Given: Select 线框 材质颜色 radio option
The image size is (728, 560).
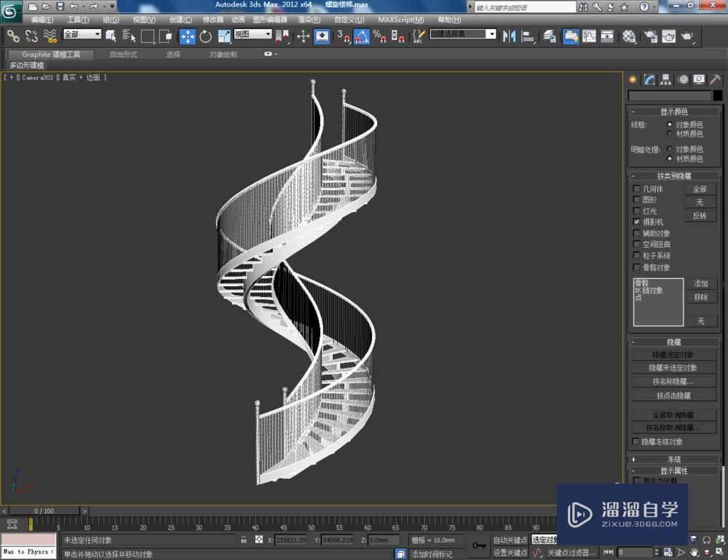Looking at the screenshot, I should (x=670, y=134).
